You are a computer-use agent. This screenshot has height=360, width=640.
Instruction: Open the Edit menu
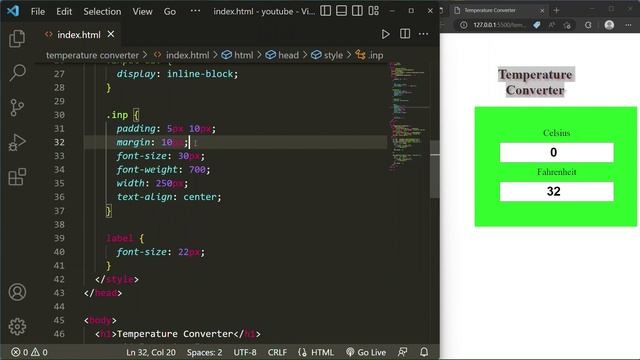(x=64, y=11)
